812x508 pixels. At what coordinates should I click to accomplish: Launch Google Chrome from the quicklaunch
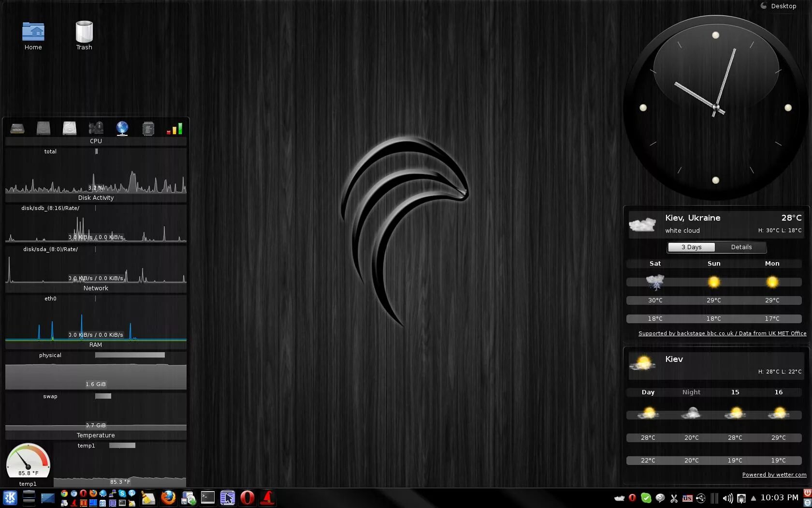[x=64, y=493]
